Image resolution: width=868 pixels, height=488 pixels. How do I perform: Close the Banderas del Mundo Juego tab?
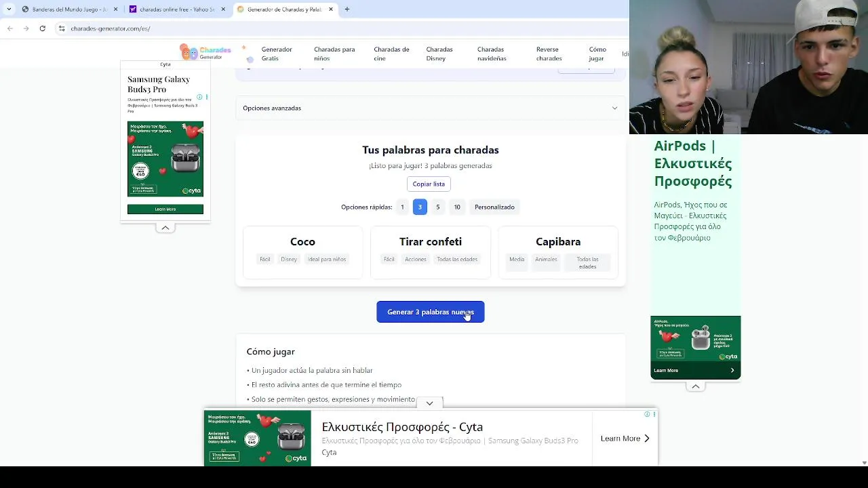[116, 9]
